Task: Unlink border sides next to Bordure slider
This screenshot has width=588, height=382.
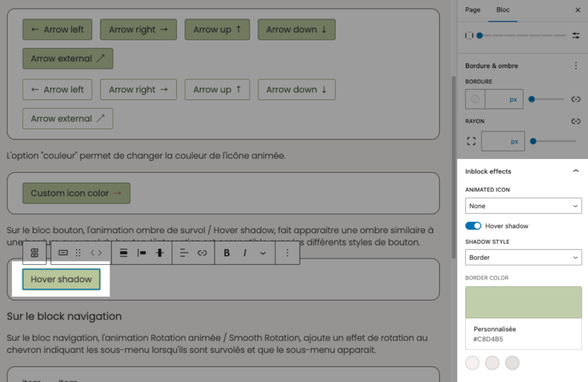Action: click(x=576, y=99)
